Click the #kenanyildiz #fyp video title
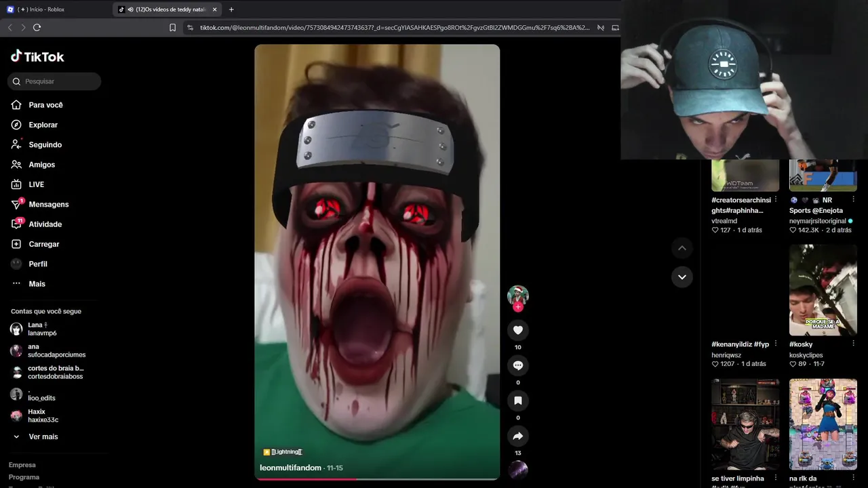 click(740, 344)
